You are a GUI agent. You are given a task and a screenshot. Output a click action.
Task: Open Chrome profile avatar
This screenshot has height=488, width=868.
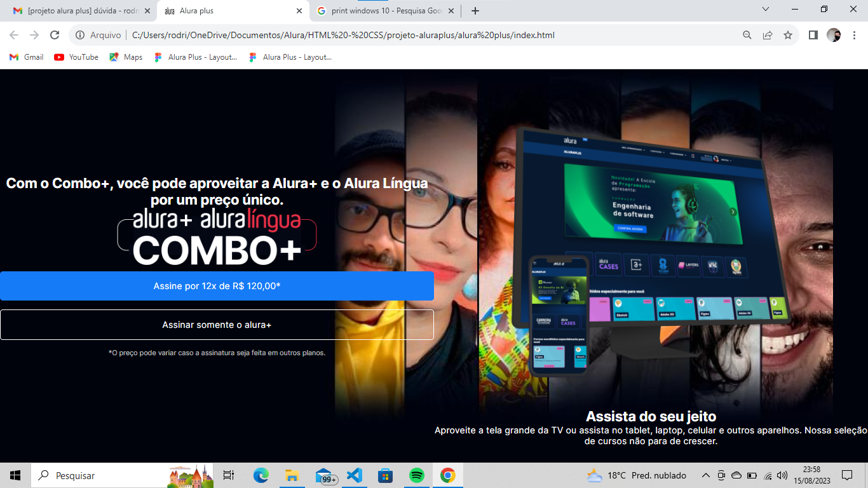tap(833, 35)
